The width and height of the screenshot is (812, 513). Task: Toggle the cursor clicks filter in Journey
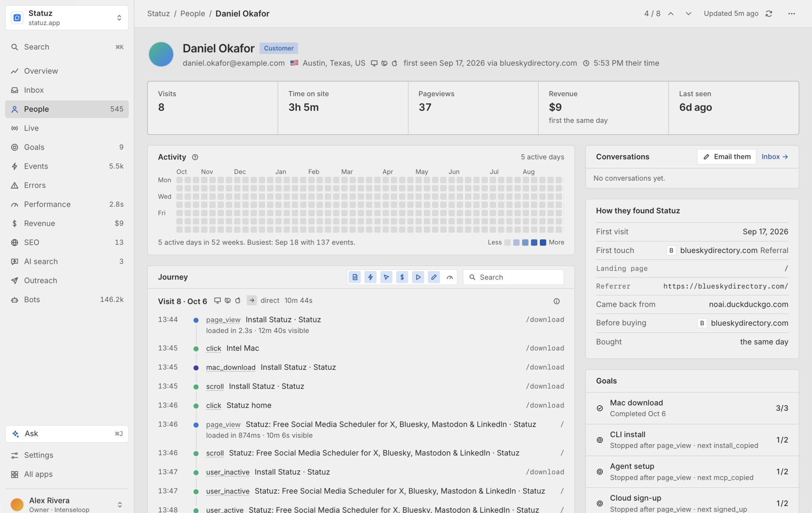(386, 277)
